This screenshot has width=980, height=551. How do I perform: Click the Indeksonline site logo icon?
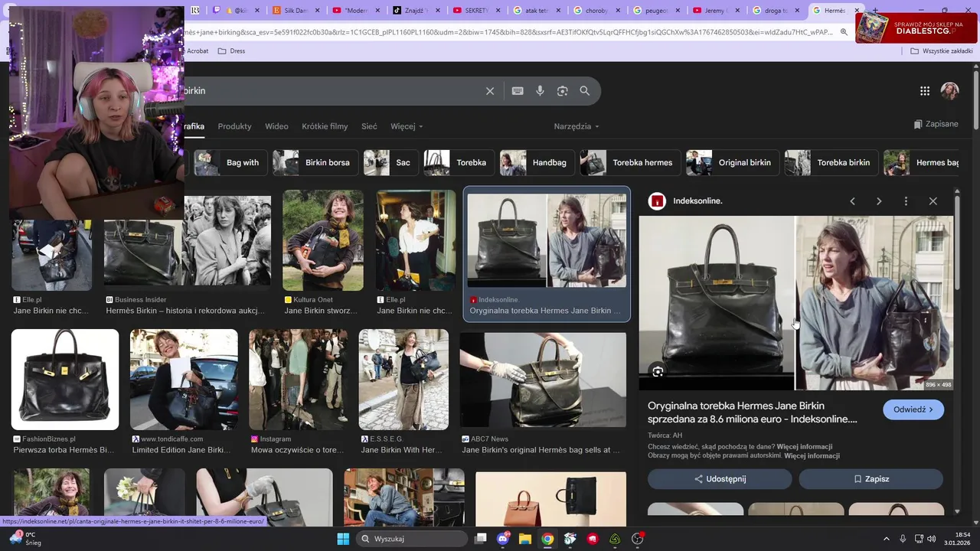pos(657,201)
